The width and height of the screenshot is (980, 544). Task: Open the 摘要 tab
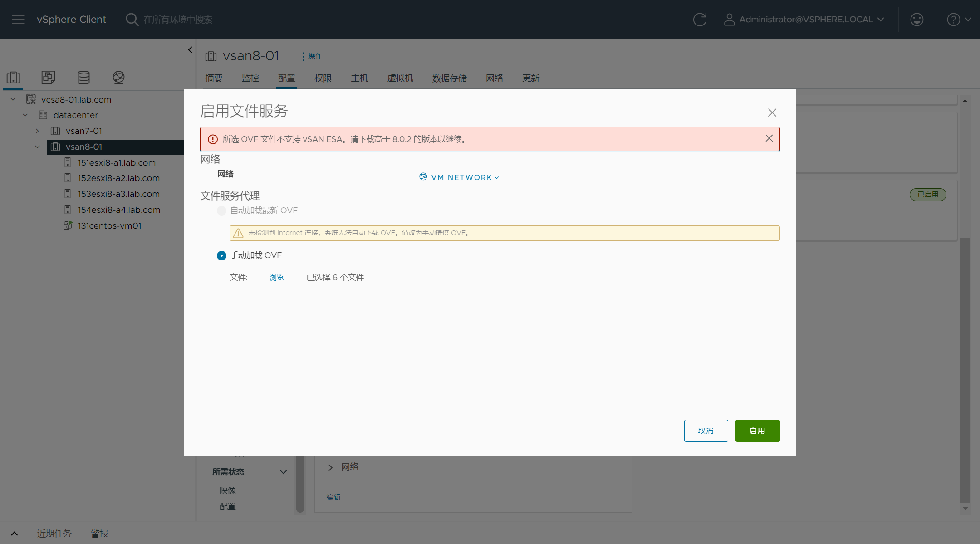point(214,78)
